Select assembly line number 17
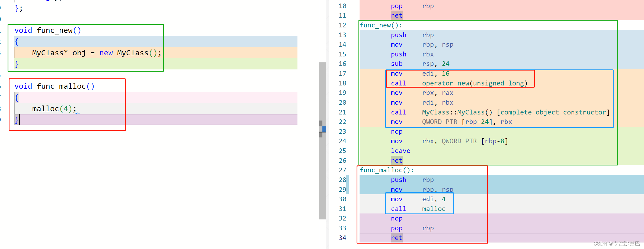This screenshot has height=249, width=644. pos(342,74)
